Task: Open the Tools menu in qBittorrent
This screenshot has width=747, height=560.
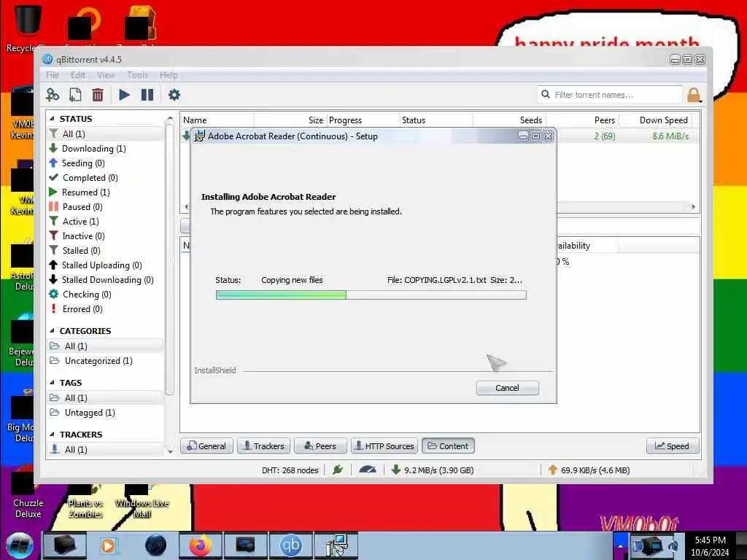Action: click(137, 75)
